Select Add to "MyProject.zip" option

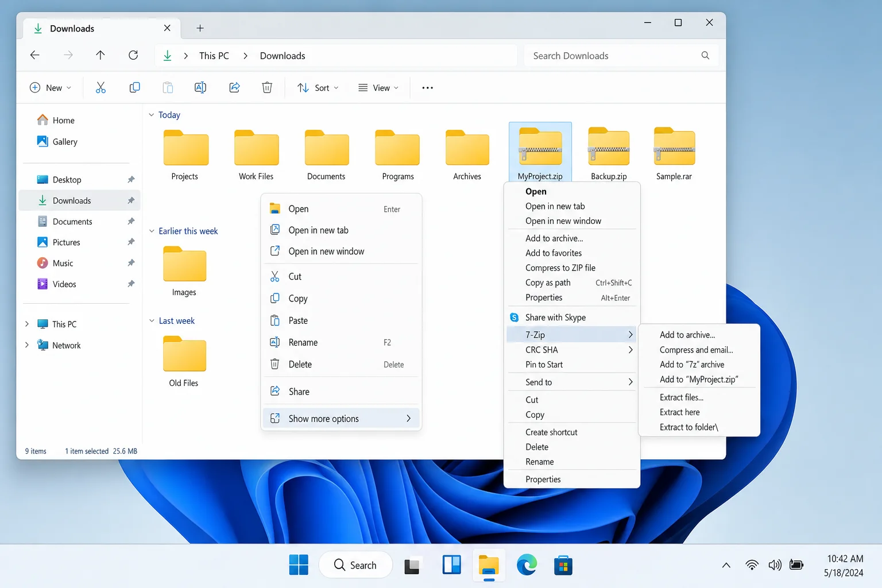tap(699, 380)
